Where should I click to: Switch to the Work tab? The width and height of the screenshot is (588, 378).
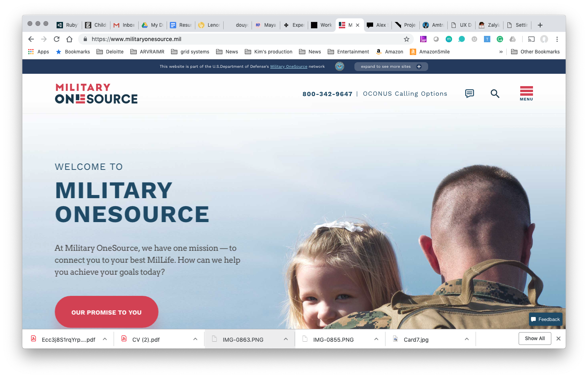tap(322, 25)
